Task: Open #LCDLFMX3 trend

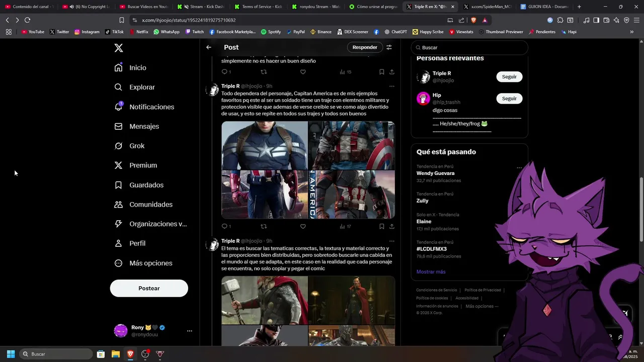Action: click(x=432, y=249)
